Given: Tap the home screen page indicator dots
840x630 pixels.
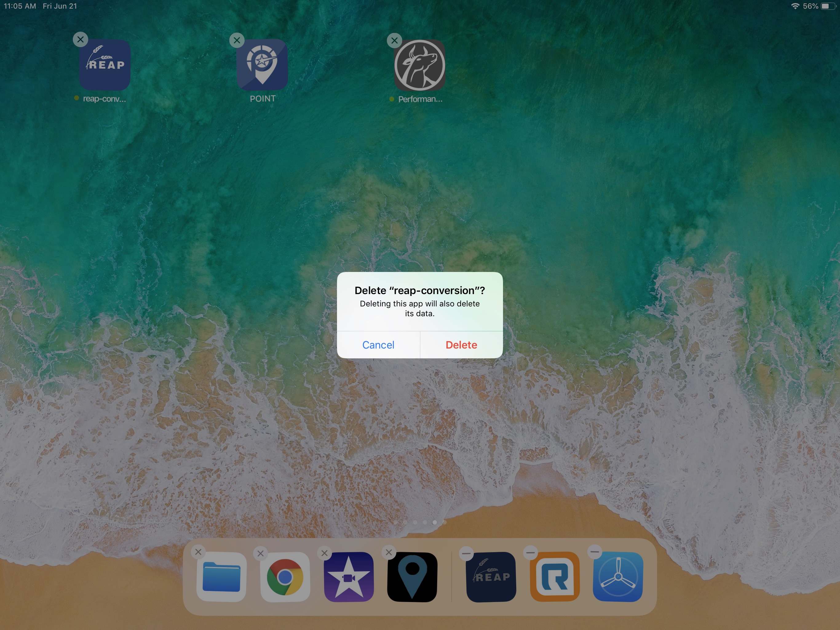Looking at the screenshot, I should pyautogui.click(x=420, y=522).
